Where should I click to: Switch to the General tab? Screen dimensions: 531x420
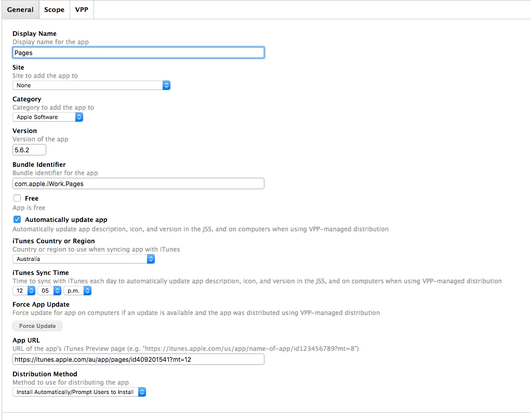20,9
